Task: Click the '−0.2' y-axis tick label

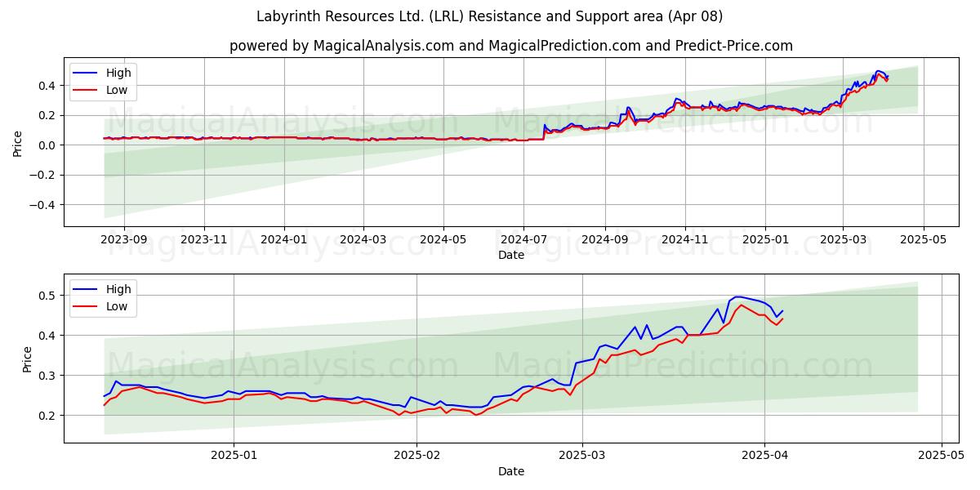Action: (x=43, y=175)
